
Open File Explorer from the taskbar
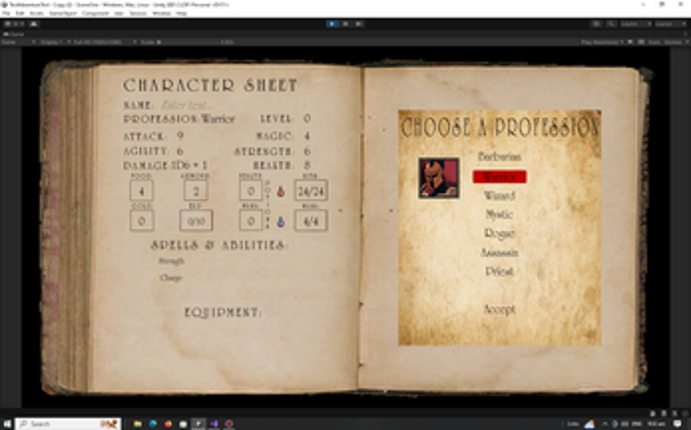(137, 424)
